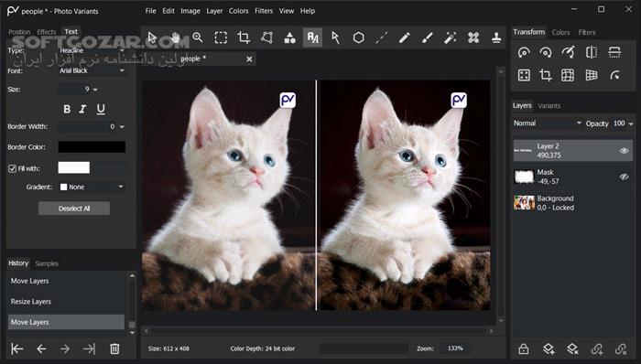Select the Shapes tool

pos(290,37)
